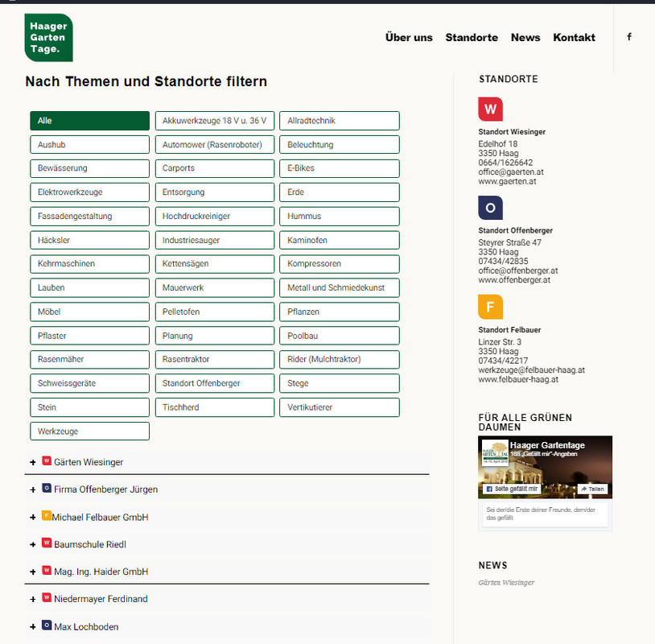Expand the Max Lochboden entry
This screenshot has height=644, width=655.
[x=33, y=627]
